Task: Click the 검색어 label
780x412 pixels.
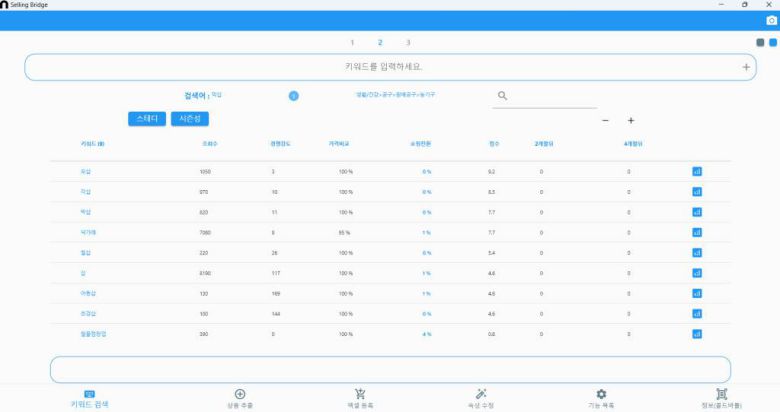Action: pos(196,96)
